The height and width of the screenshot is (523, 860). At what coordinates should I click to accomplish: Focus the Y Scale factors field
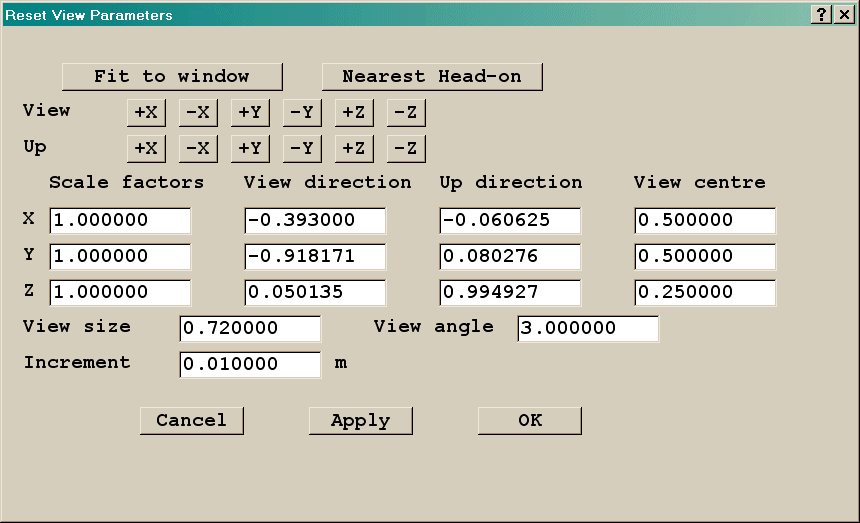coord(120,257)
